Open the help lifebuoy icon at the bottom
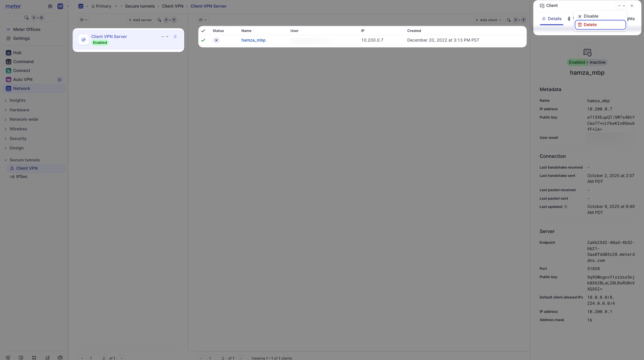644x360 pixels. tap(34, 358)
